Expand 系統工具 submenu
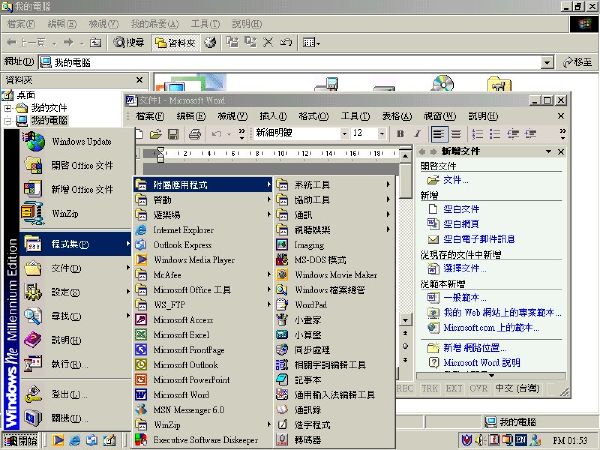The image size is (600, 450). pos(334,185)
